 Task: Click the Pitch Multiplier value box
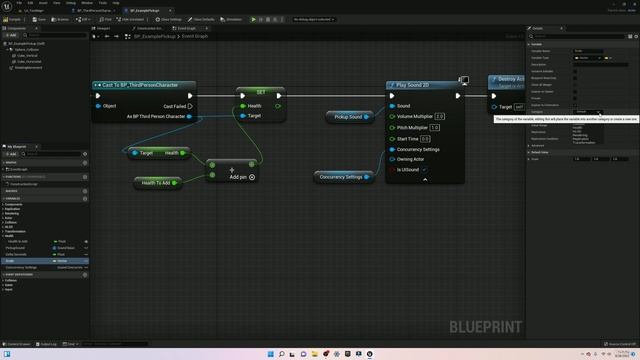pos(434,128)
